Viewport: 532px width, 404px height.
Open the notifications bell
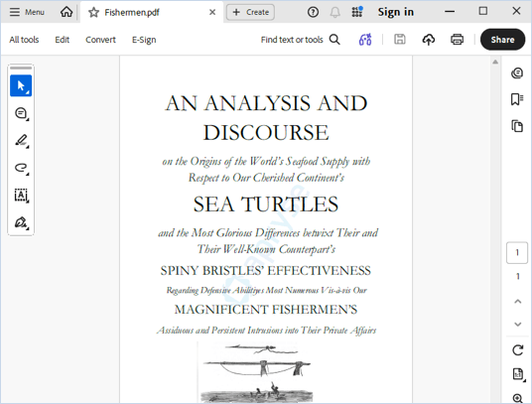pyautogui.click(x=334, y=12)
